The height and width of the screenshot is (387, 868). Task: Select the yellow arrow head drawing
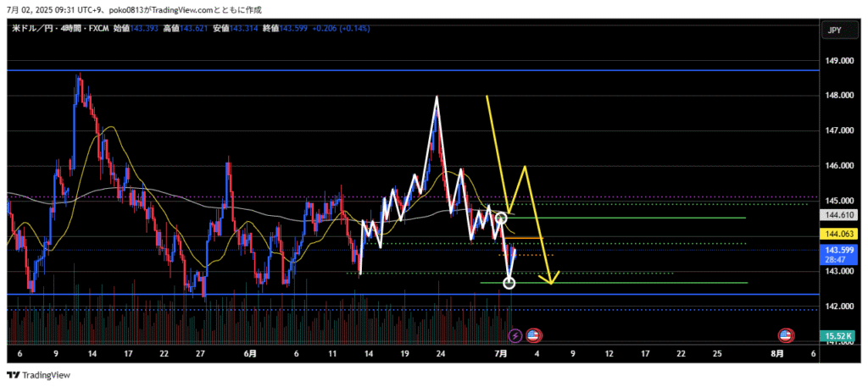[553, 279]
